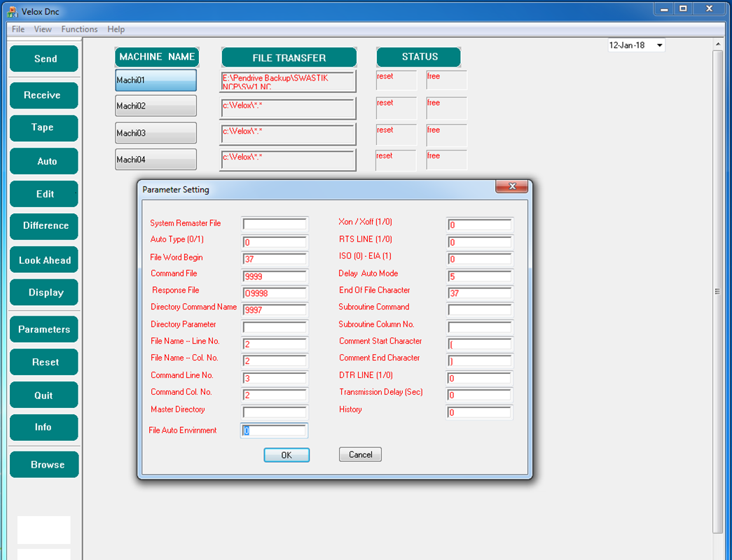Image resolution: width=732 pixels, height=560 pixels.
Task: Click the Receive button
Action: pos(43,95)
